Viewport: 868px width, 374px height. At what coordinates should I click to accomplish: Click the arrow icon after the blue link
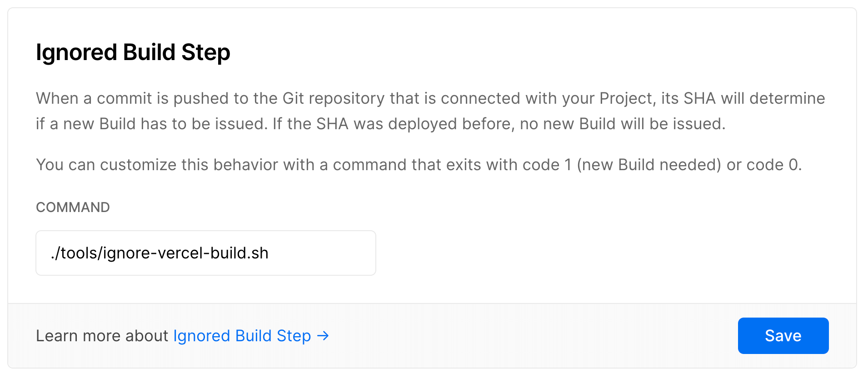click(323, 336)
